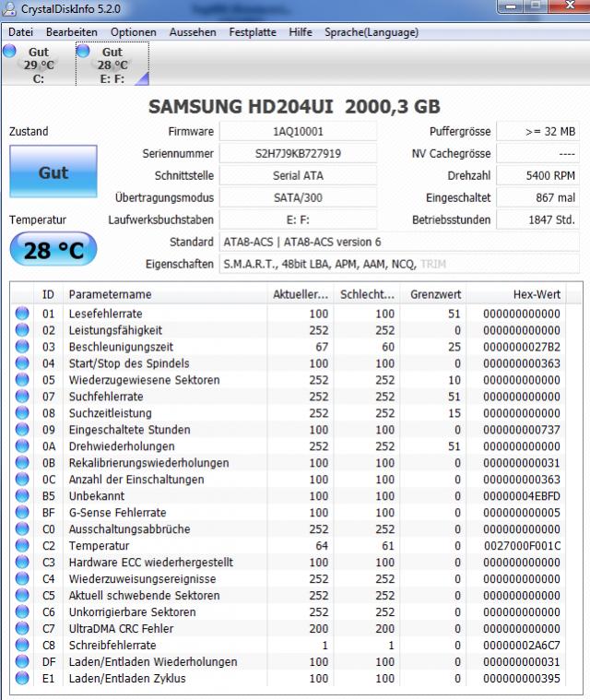Click the Grenzwert column header
The height and width of the screenshot is (700, 590).
(x=433, y=294)
